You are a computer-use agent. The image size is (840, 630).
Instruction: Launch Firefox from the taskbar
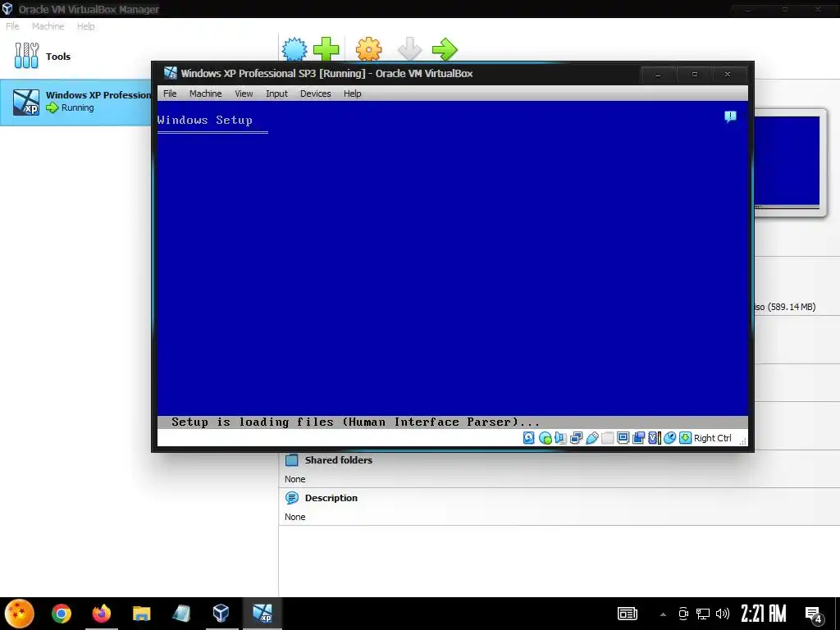click(x=101, y=614)
